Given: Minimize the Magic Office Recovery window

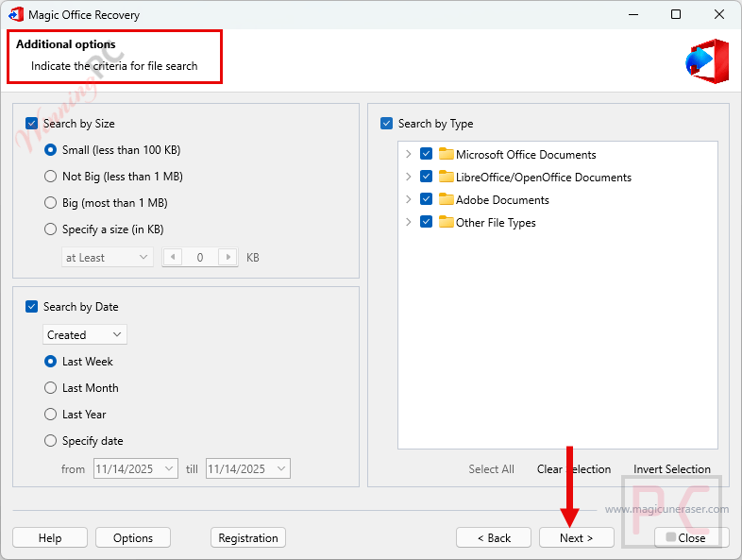Looking at the screenshot, I should [x=633, y=14].
